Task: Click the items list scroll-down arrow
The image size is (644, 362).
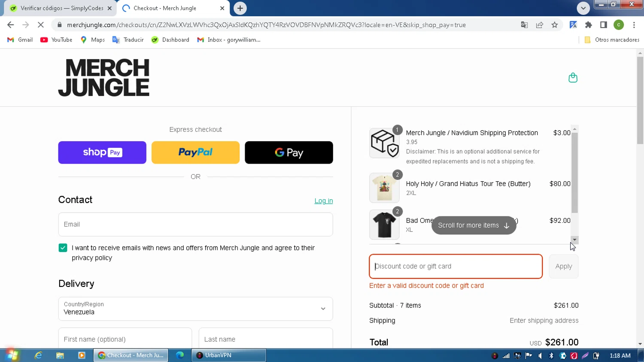Action: pos(574,240)
